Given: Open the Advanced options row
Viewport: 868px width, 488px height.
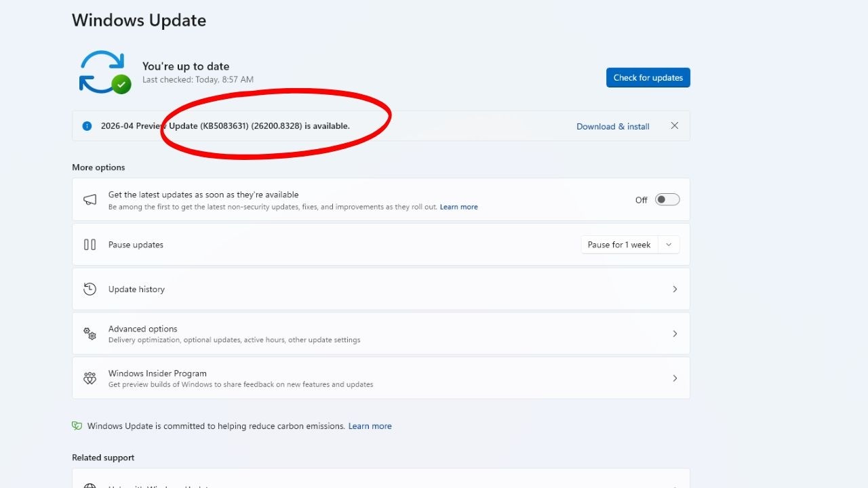Looking at the screenshot, I should tap(381, 333).
